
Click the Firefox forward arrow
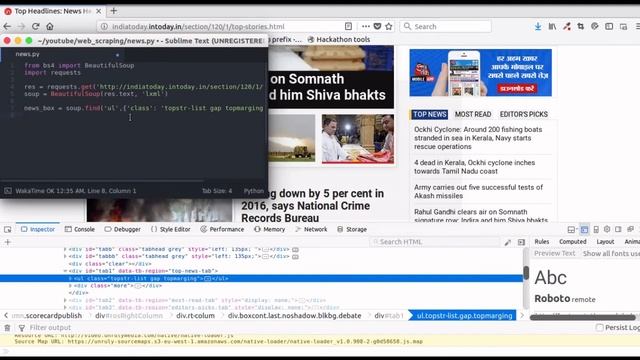click(21, 27)
